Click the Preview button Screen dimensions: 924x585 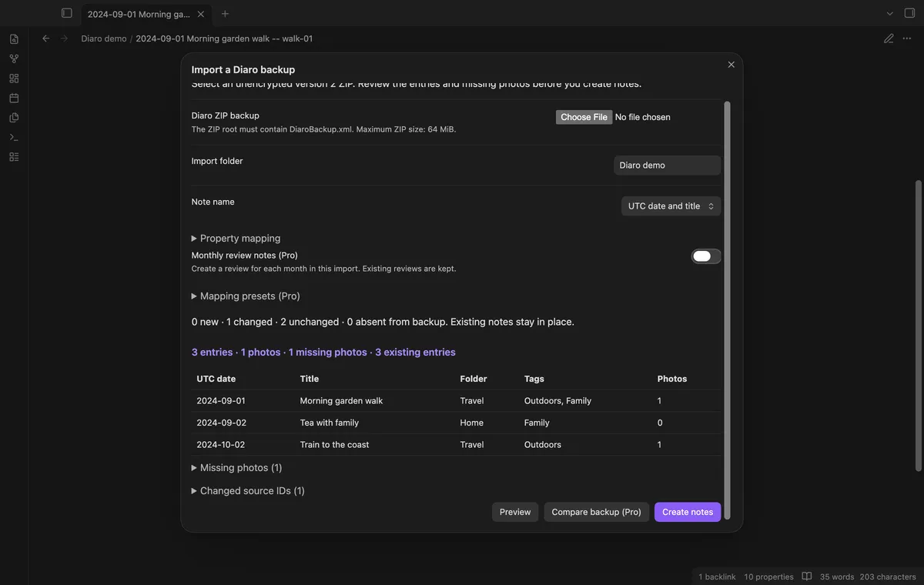click(x=515, y=512)
